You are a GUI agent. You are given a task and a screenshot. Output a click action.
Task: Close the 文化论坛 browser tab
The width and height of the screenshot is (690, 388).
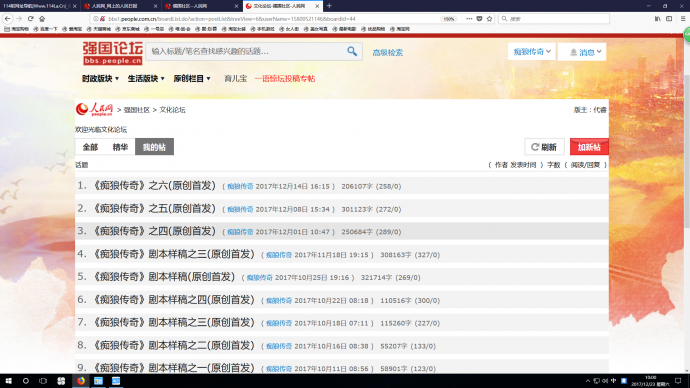coord(317,6)
